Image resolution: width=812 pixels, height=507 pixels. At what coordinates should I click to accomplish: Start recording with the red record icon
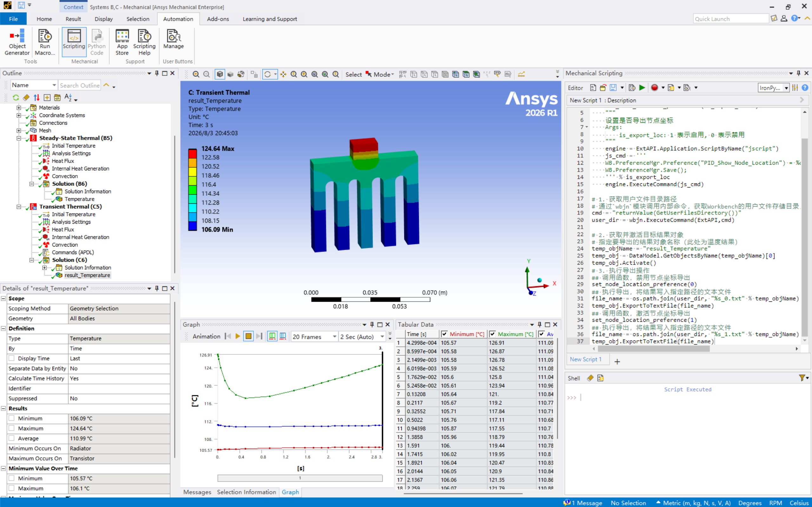[654, 88]
